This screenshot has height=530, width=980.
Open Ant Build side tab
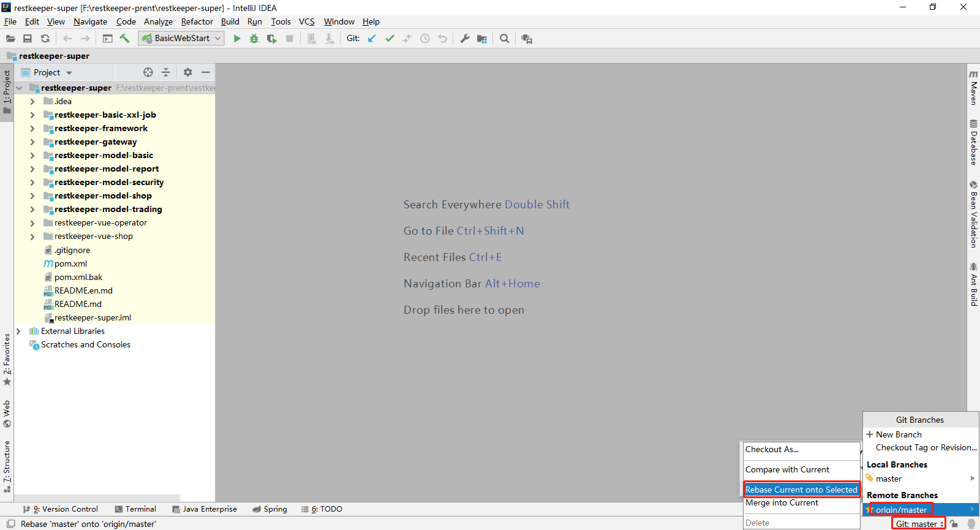[x=973, y=284]
